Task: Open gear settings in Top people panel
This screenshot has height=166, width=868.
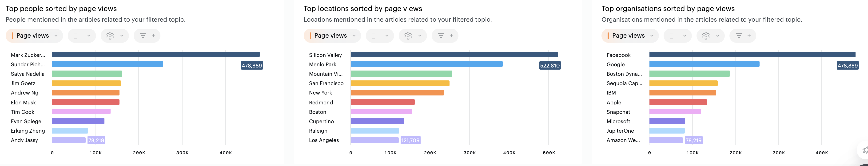Action: [115, 36]
